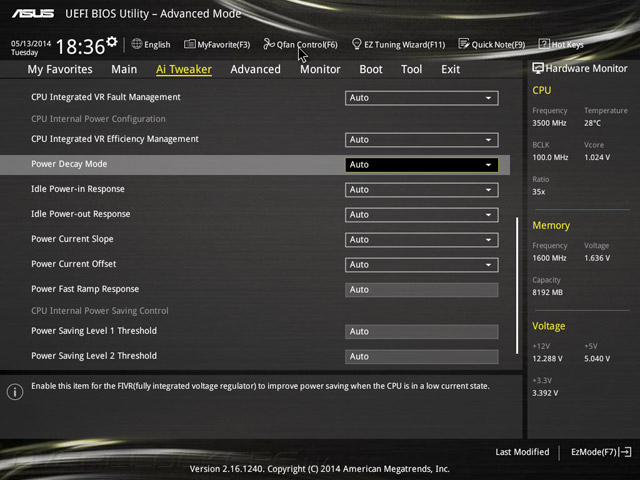
Task: Start EZ Tuning Wizard(F11)
Action: pos(398,44)
